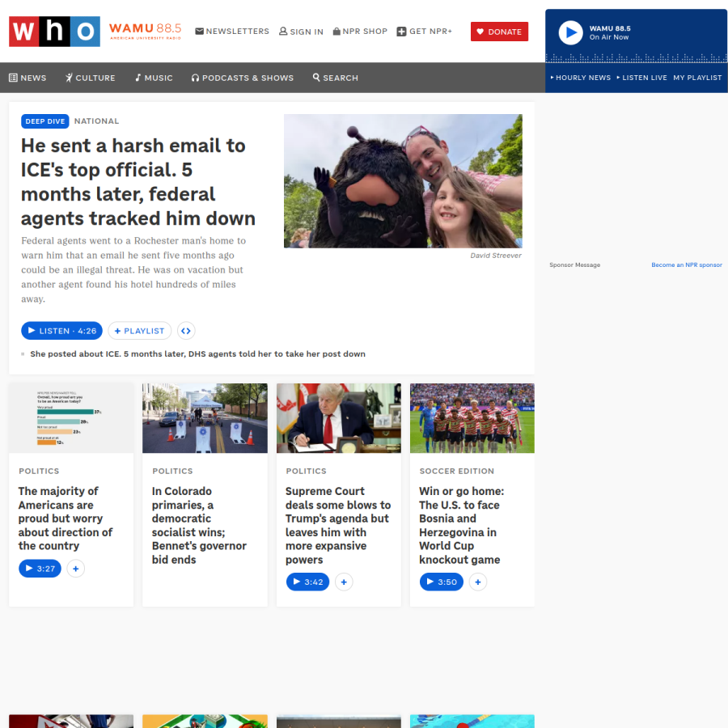
Task: Add the 3:50 story to playlist
Action: [x=478, y=582]
